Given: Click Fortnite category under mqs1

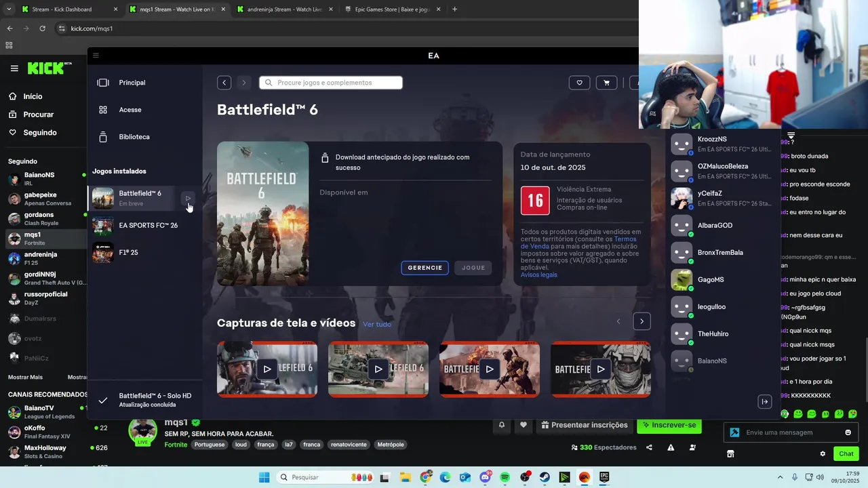Looking at the screenshot, I should pos(176,445).
